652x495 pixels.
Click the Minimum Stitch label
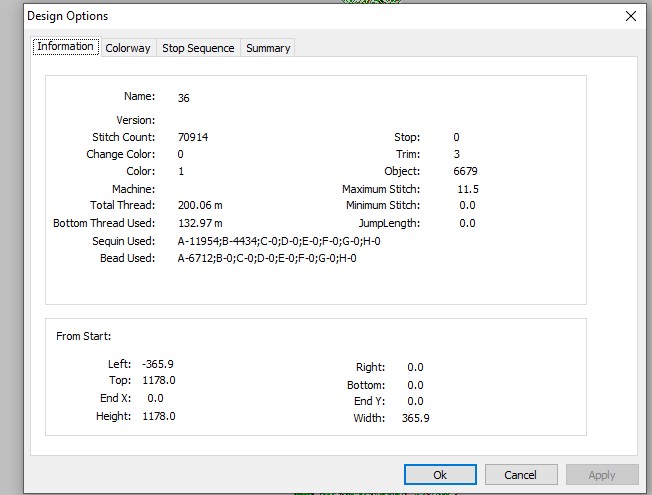pos(383,205)
